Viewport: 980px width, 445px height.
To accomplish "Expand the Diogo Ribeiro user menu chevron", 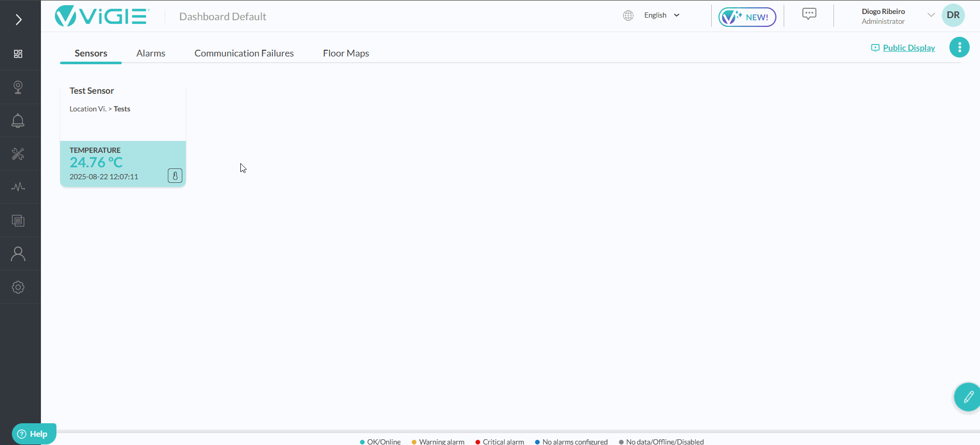I will point(931,15).
